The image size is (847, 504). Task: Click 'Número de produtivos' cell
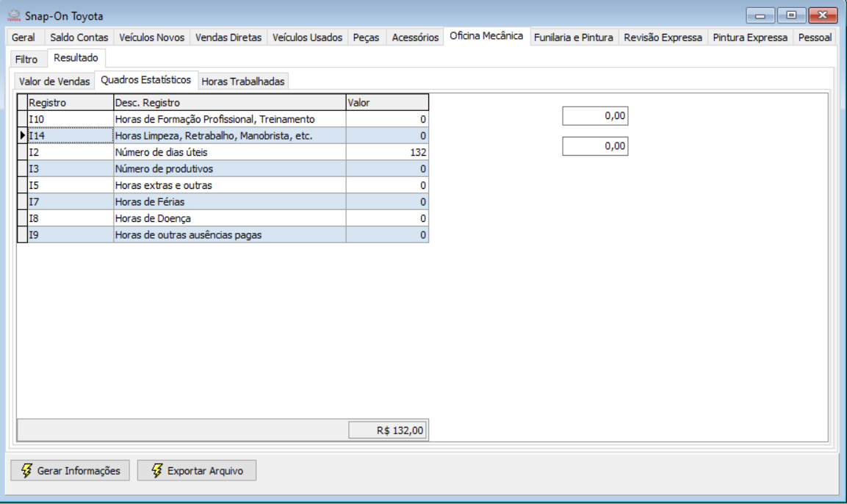tap(230, 168)
